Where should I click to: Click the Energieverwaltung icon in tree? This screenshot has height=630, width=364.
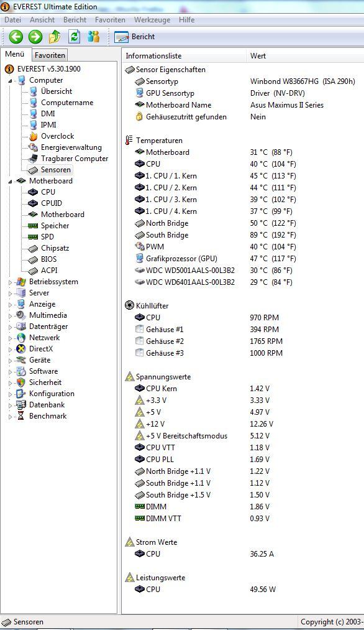(x=34, y=147)
